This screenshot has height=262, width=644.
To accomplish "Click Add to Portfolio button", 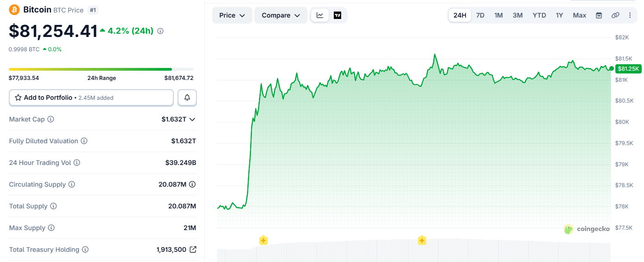I will click(92, 97).
